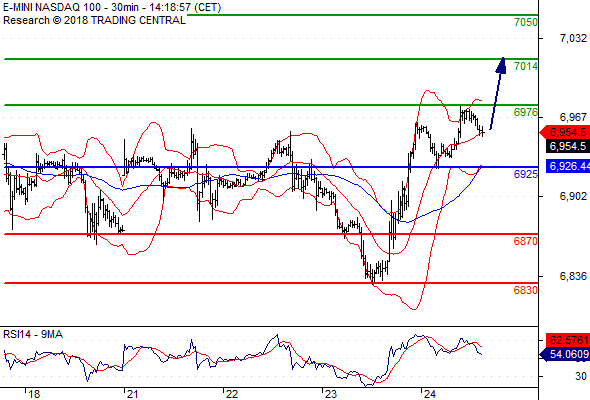Click the black 6,954.5 last price tag
Image resolution: width=590 pixels, height=400 pixels.
568,146
